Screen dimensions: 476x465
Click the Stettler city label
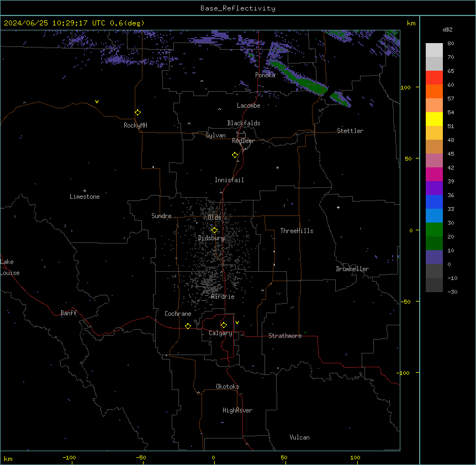(350, 131)
